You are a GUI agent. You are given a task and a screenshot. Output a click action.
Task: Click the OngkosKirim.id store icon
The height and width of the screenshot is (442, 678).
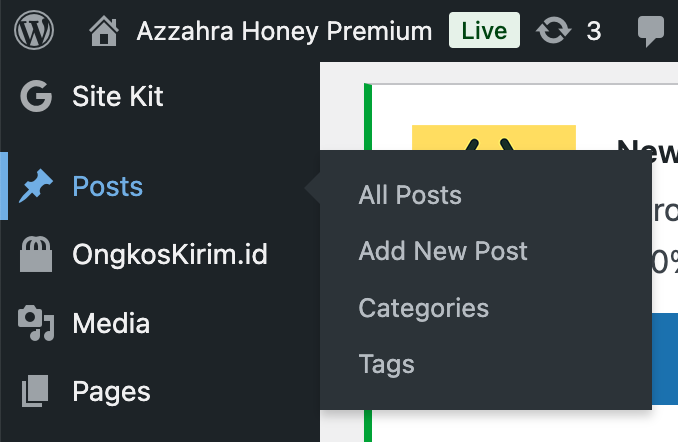click(x=36, y=255)
